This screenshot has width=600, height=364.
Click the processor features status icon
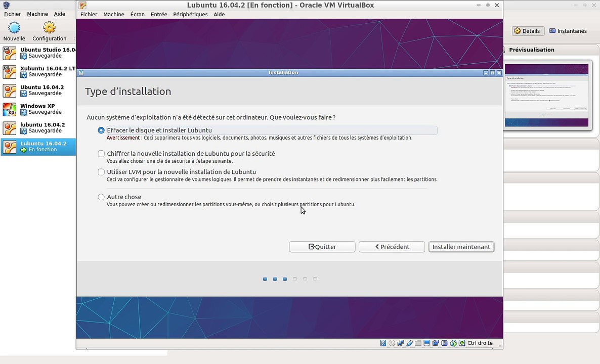coord(445,343)
